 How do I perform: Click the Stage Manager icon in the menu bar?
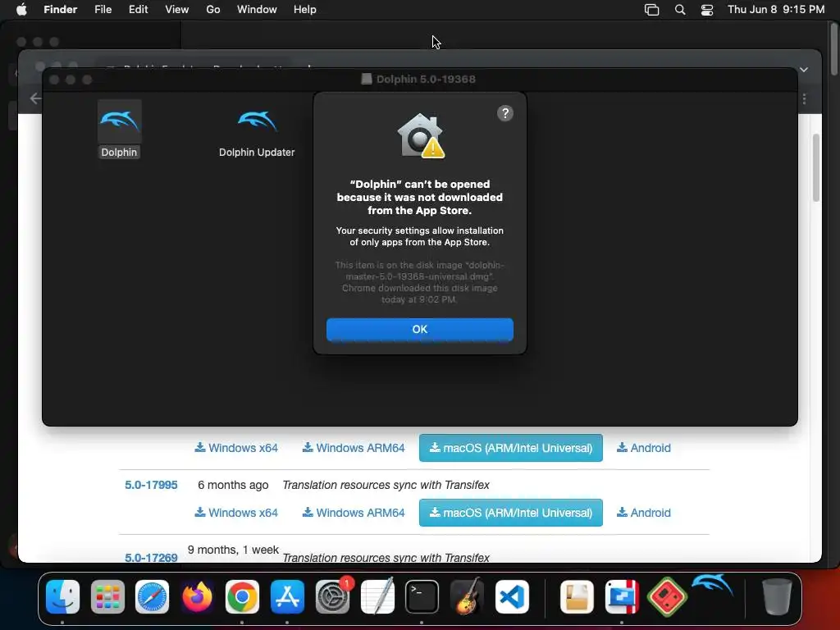(651, 10)
